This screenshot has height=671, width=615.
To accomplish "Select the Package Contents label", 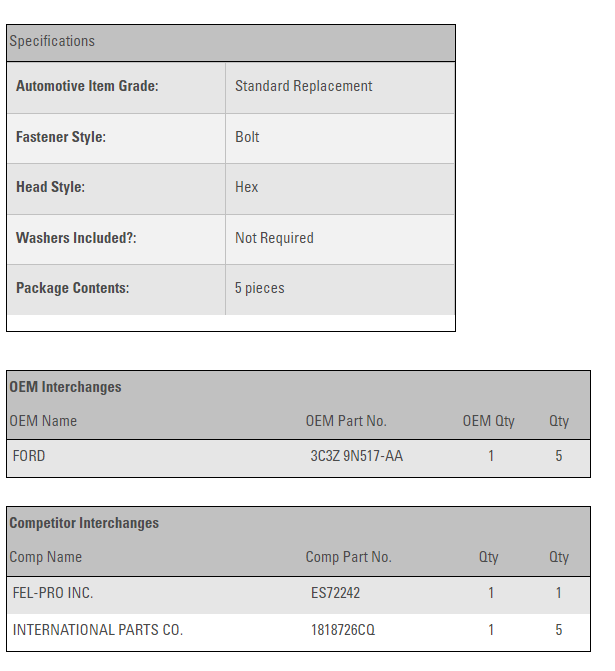I will pyautogui.click(x=72, y=288).
